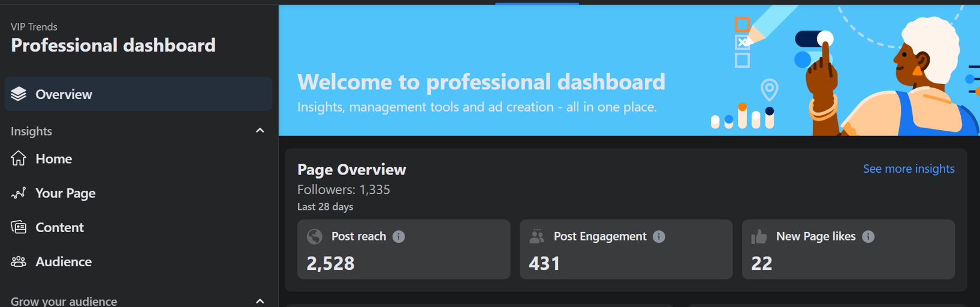The height and width of the screenshot is (307, 980).
Task: Click the thumbs-up icon beside New Page likes
Action: coord(759,237)
